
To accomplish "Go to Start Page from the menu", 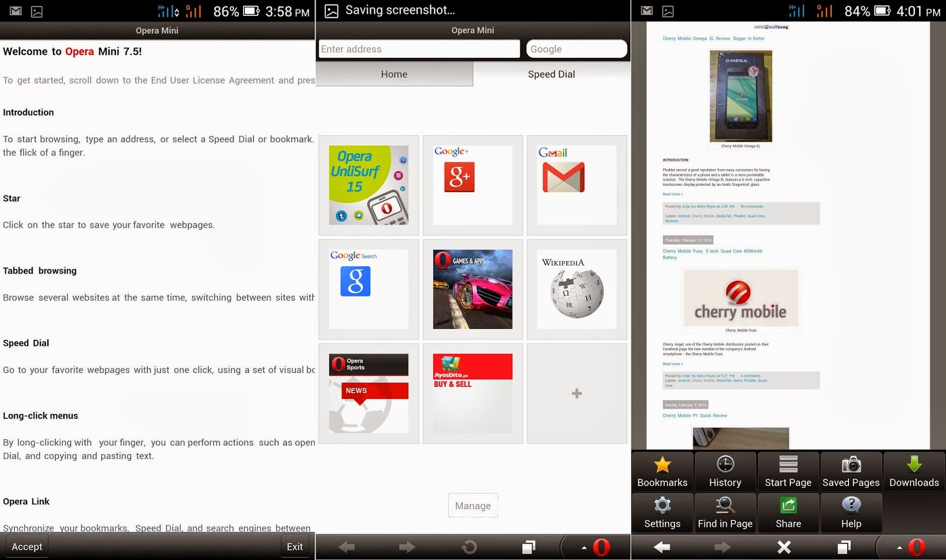I will pyautogui.click(x=788, y=472).
